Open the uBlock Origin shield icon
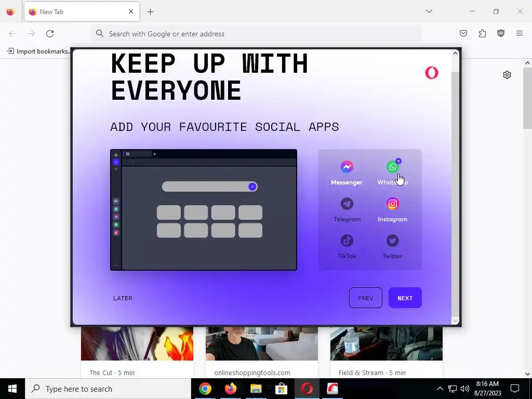532x399 pixels. pyautogui.click(x=501, y=33)
